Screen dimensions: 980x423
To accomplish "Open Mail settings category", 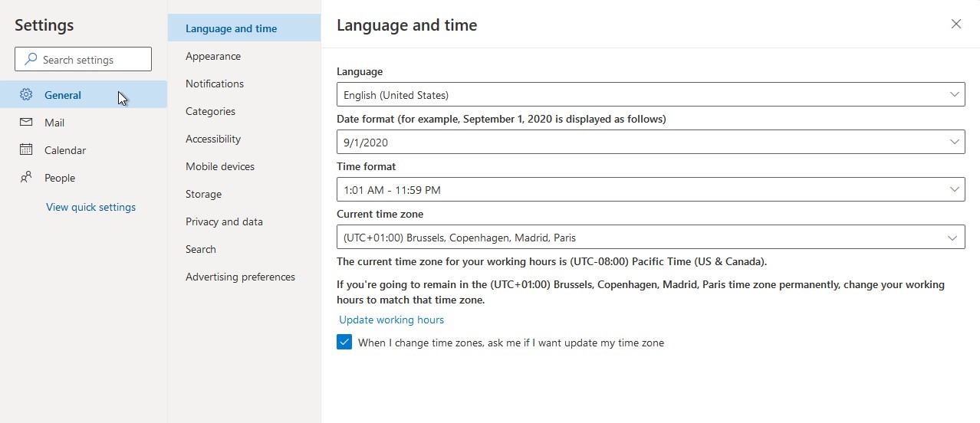I will click(84, 123).
